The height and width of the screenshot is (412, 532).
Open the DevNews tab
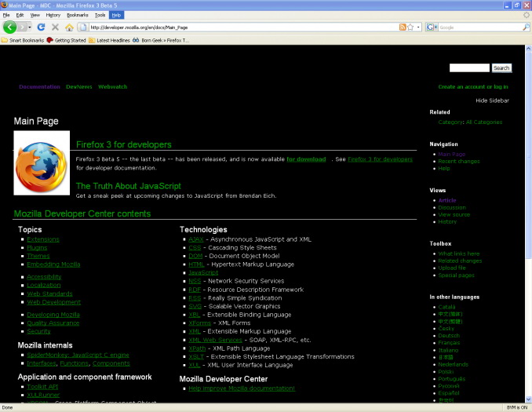point(79,87)
